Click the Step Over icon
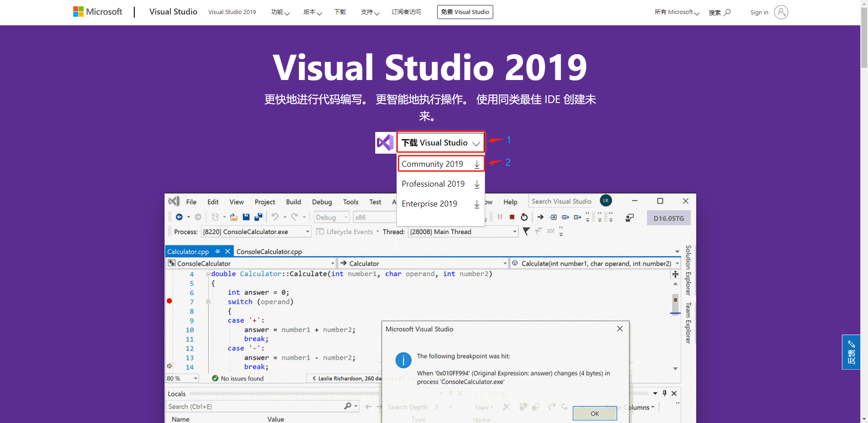The height and width of the screenshot is (423, 868). coord(565,217)
